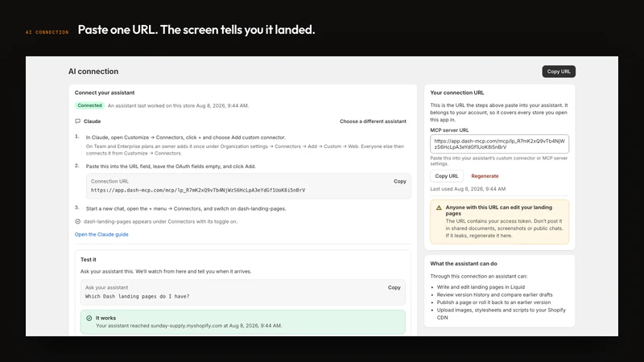Click 'Publish a page or roll it back' bullet
The image size is (644, 362).
click(493, 302)
